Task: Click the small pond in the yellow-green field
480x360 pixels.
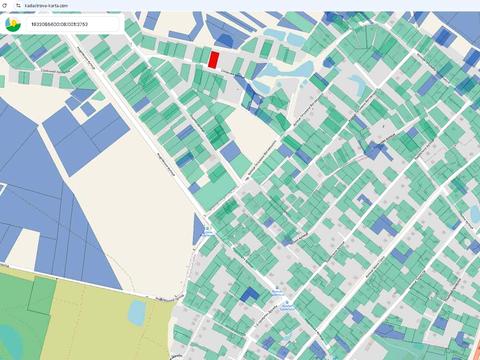Action: click(136, 313)
